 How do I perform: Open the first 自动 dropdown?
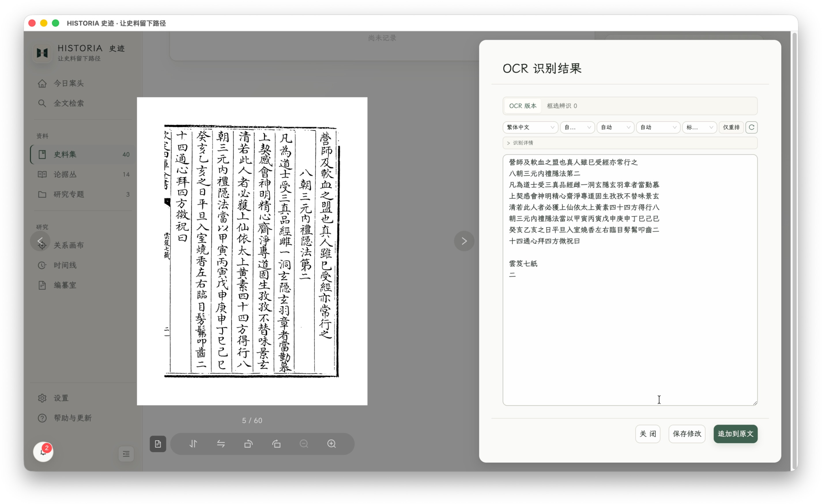click(x=615, y=127)
